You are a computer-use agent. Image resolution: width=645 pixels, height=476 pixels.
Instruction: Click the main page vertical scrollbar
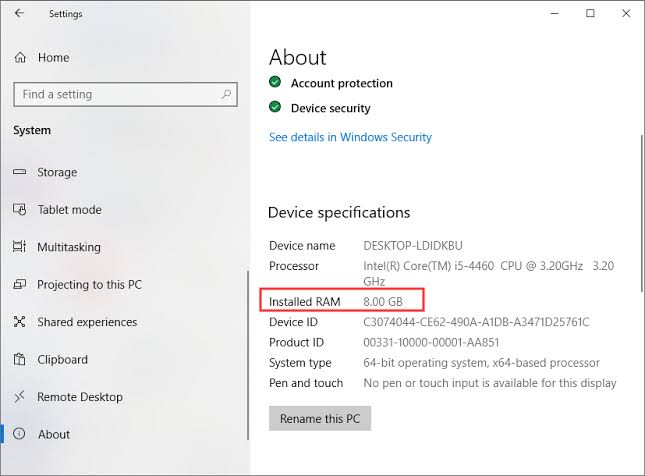[642, 213]
